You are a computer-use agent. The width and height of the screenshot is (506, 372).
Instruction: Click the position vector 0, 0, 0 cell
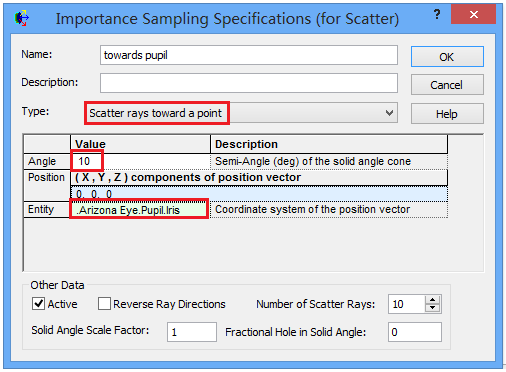[259, 194]
